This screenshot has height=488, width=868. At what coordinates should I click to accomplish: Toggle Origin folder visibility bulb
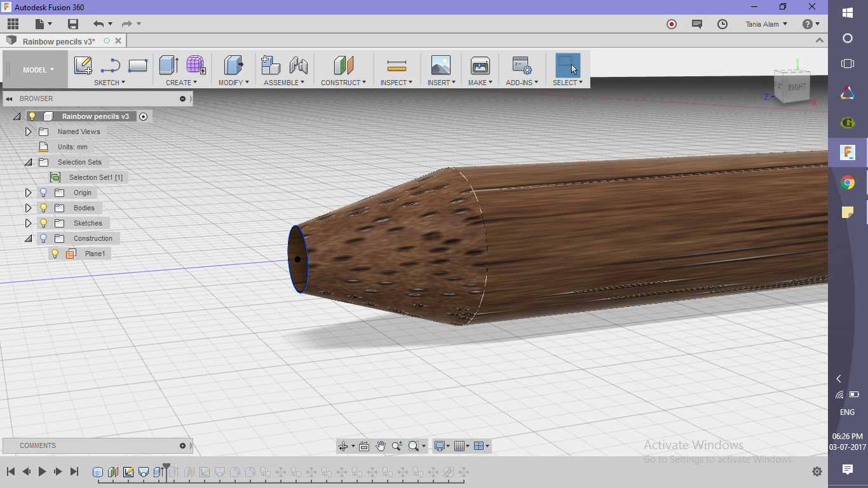43,193
